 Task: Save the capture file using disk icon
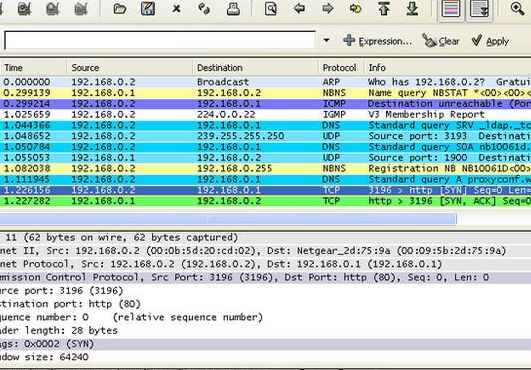(148, 8)
